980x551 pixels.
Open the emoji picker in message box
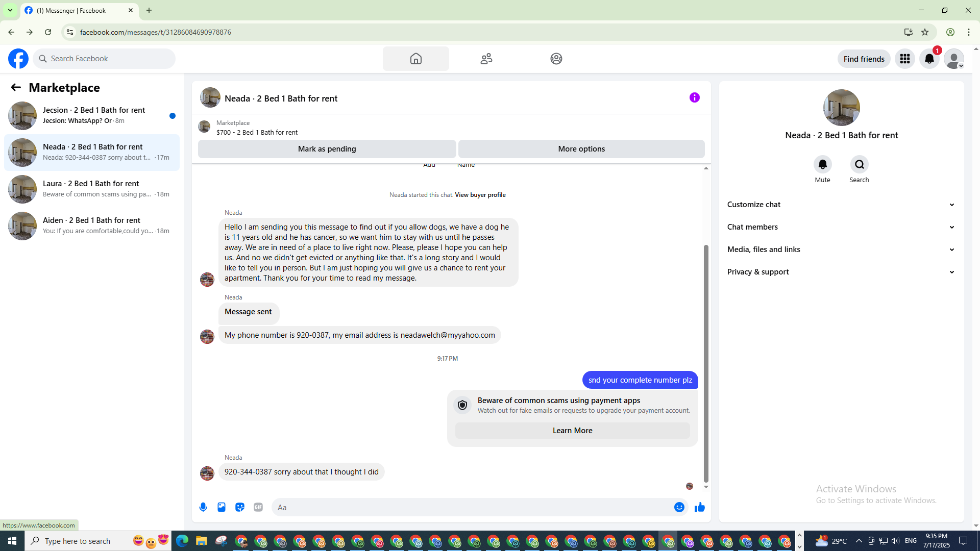point(679,507)
